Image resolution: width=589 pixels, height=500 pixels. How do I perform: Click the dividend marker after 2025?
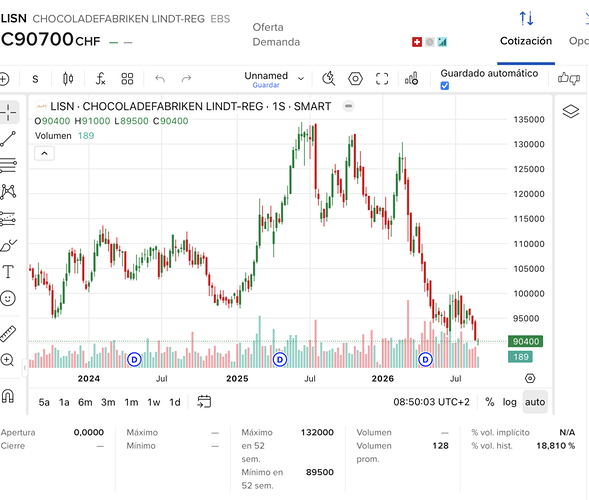pyautogui.click(x=279, y=360)
